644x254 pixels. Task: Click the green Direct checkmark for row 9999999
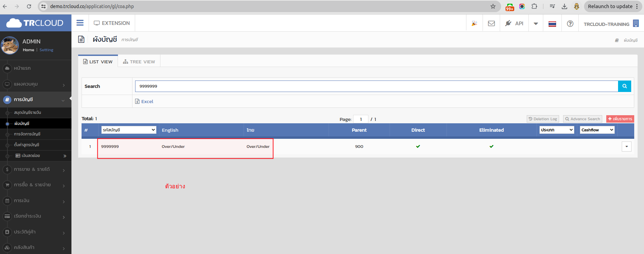click(418, 147)
